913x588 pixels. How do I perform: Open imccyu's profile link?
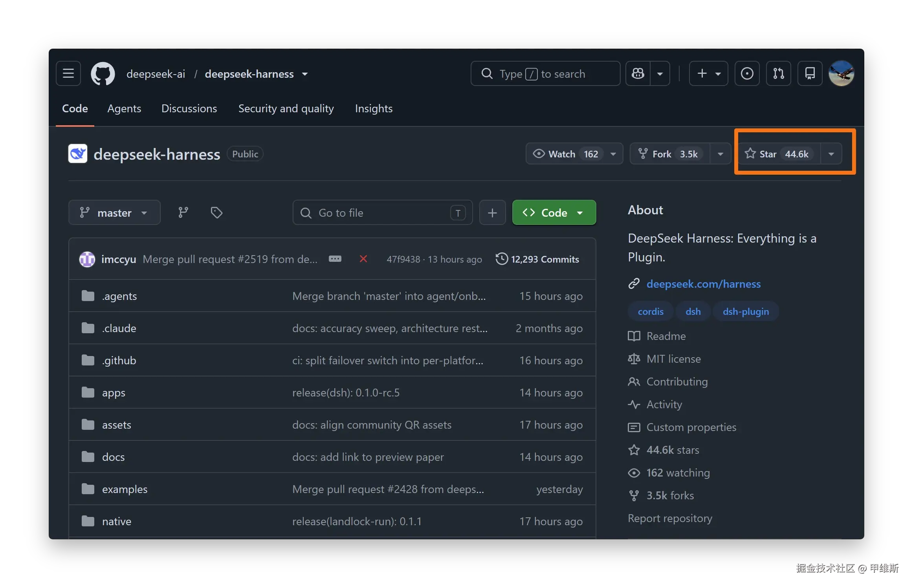coord(119,259)
